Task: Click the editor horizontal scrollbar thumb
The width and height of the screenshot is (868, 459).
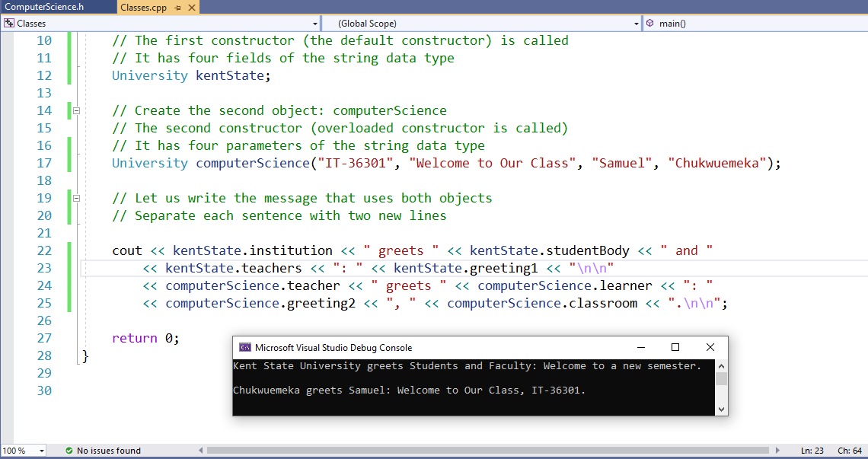Action: point(488,451)
